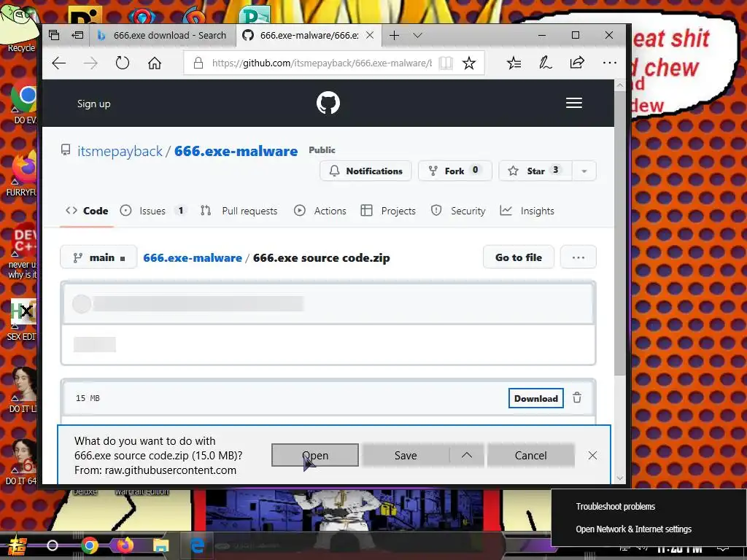Click the Download button
The width and height of the screenshot is (747, 560).
(536, 399)
